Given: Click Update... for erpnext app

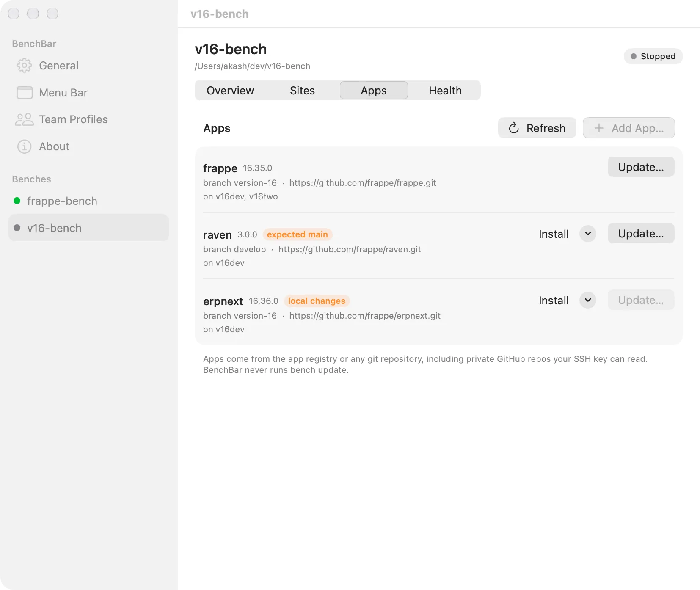Looking at the screenshot, I should click(641, 300).
